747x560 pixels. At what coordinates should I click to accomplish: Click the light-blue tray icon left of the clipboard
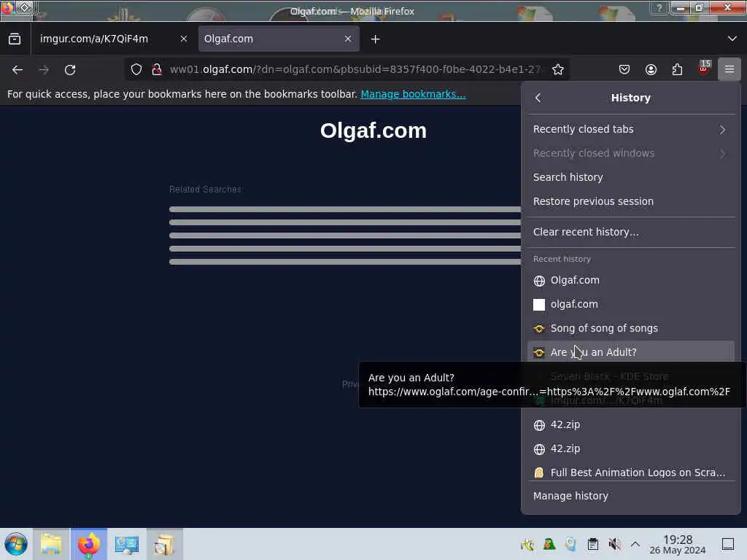(x=570, y=544)
